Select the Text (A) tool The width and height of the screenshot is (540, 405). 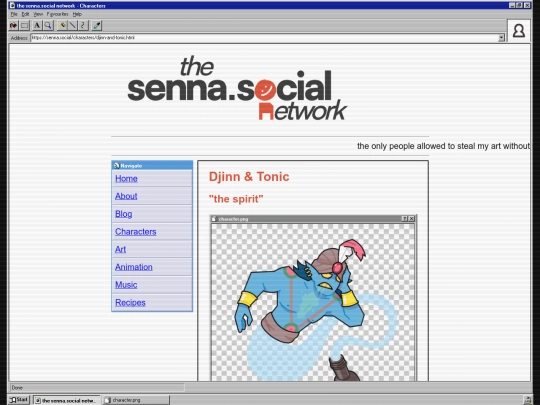pyautogui.click(x=37, y=25)
